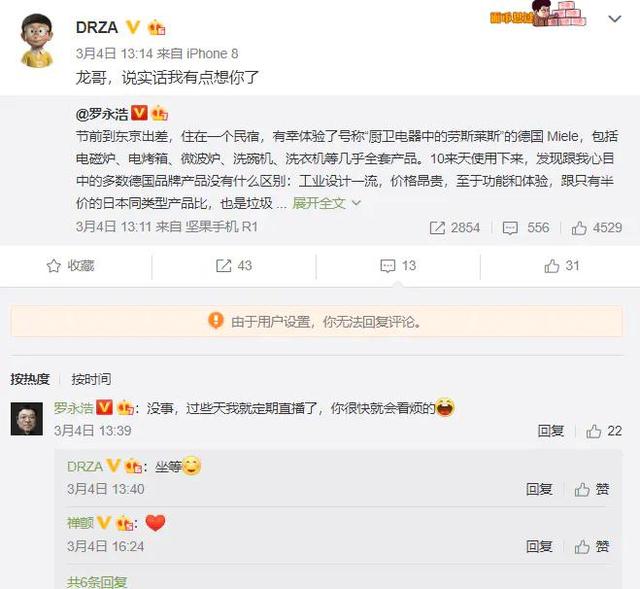Open DRZA's cartoon profile avatar
This screenshot has height=589, width=640.
click(37, 40)
